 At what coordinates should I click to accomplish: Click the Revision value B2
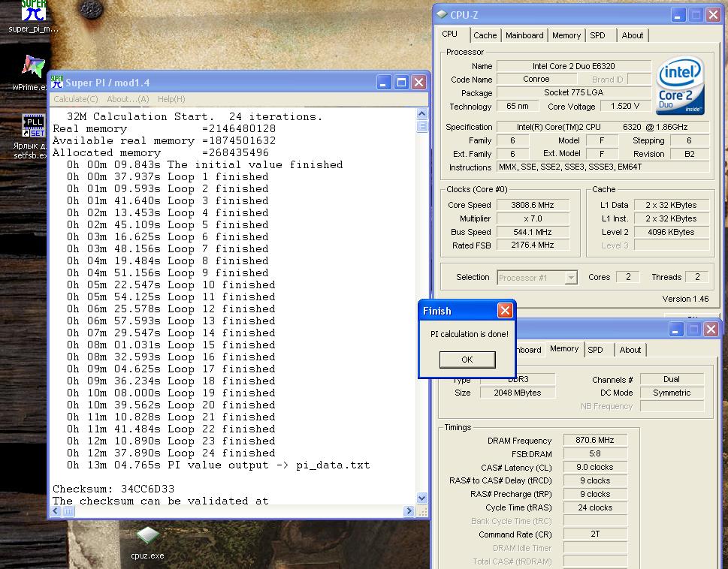(x=690, y=153)
